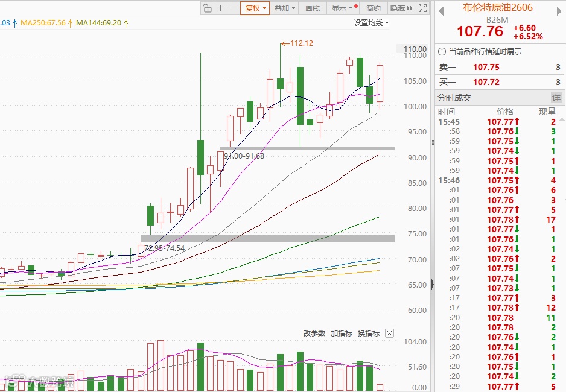566x392 pixels.
Task: Select the 15:45 trade row
Action: pyautogui.click(x=497, y=122)
